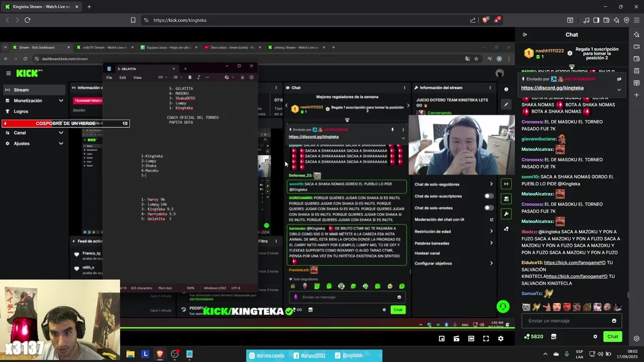Reload the kick.com page

pos(27,20)
